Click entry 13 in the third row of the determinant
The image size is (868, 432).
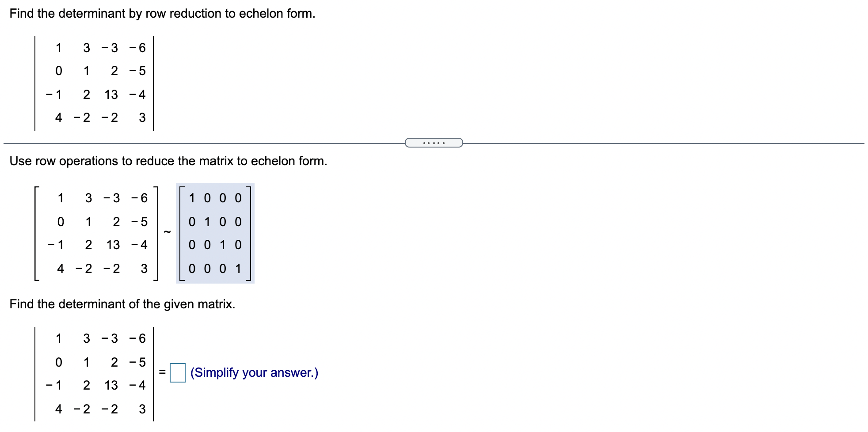tap(111, 94)
